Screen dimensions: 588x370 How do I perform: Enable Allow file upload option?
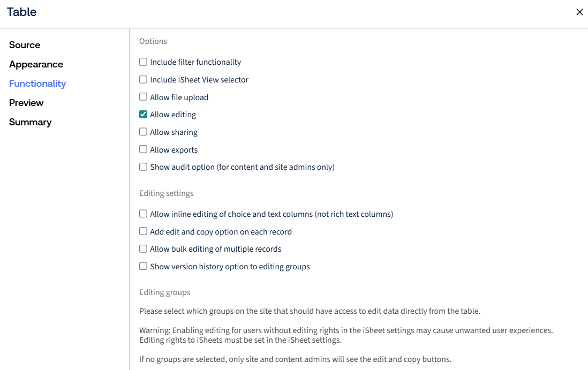coord(143,97)
